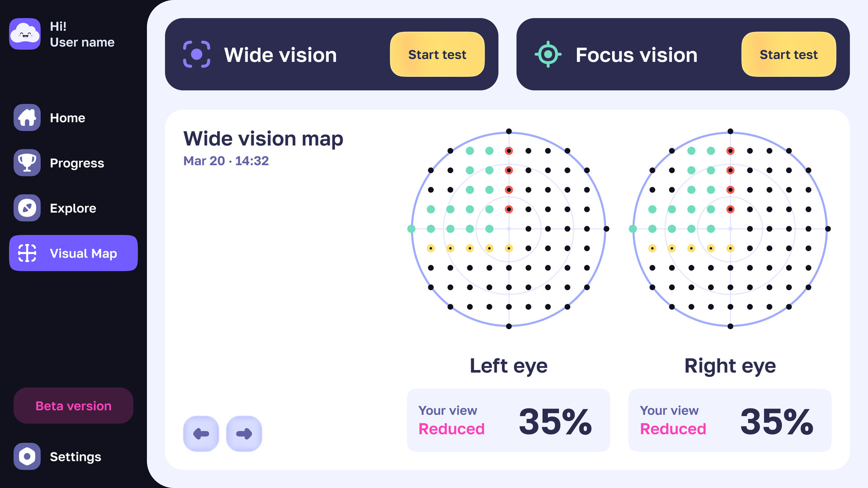Screen dimensions: 868x488
Task: Click the Visual Map grid icon
Action: [x=27, y=253]
